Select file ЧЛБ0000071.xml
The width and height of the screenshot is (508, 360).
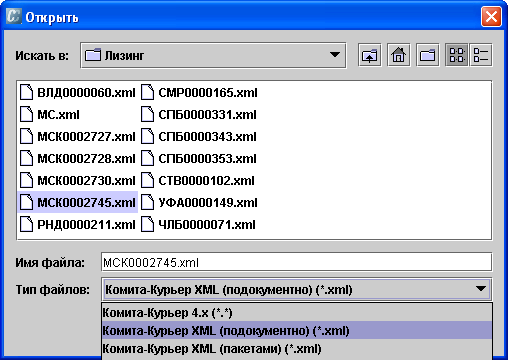[x=198, y=224]
